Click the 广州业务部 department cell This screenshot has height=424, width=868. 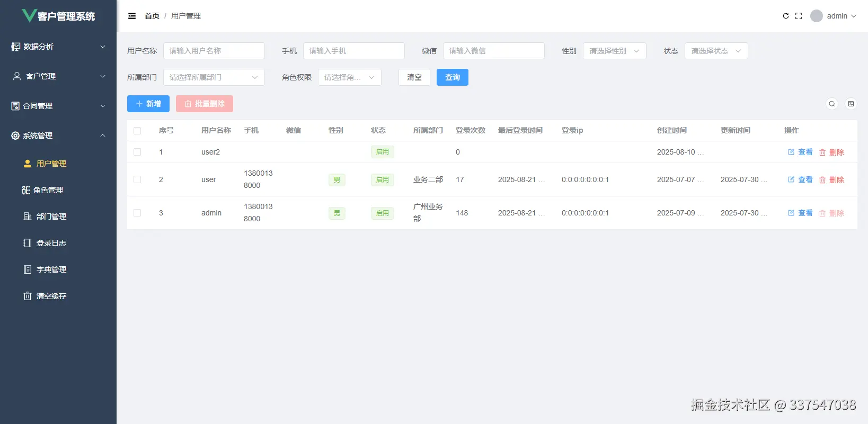pyautogui.click(x=428, y=213)
